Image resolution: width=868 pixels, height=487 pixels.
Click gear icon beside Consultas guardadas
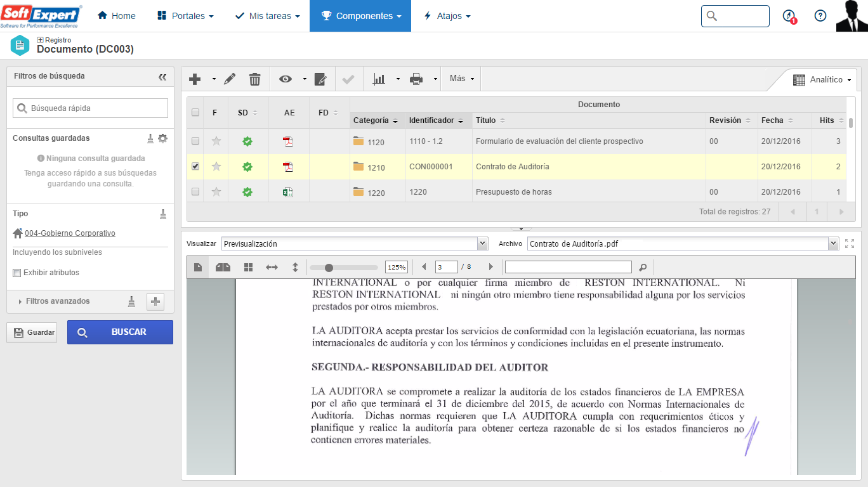point(163,138)
